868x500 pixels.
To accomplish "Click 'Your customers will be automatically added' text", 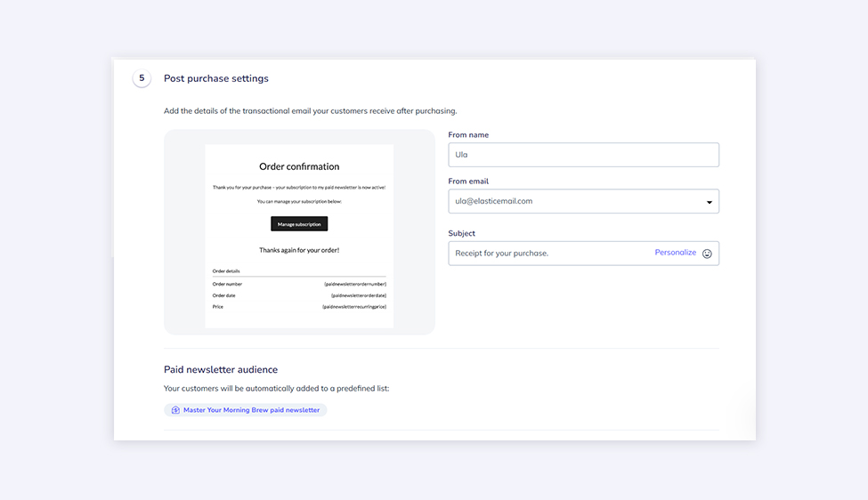I will point(276,388).
